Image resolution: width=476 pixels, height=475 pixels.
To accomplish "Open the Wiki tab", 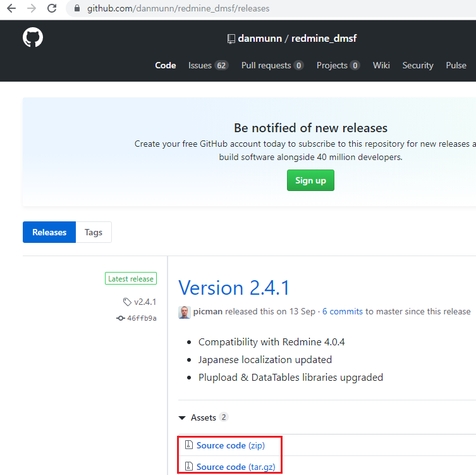I will (x=381, y=65).
